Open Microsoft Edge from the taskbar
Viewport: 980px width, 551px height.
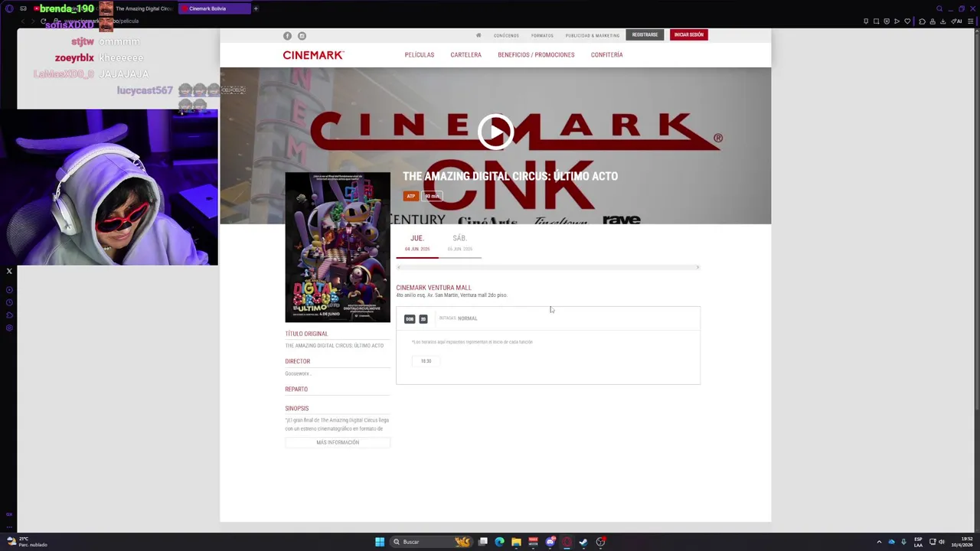(x=499, y=542)
